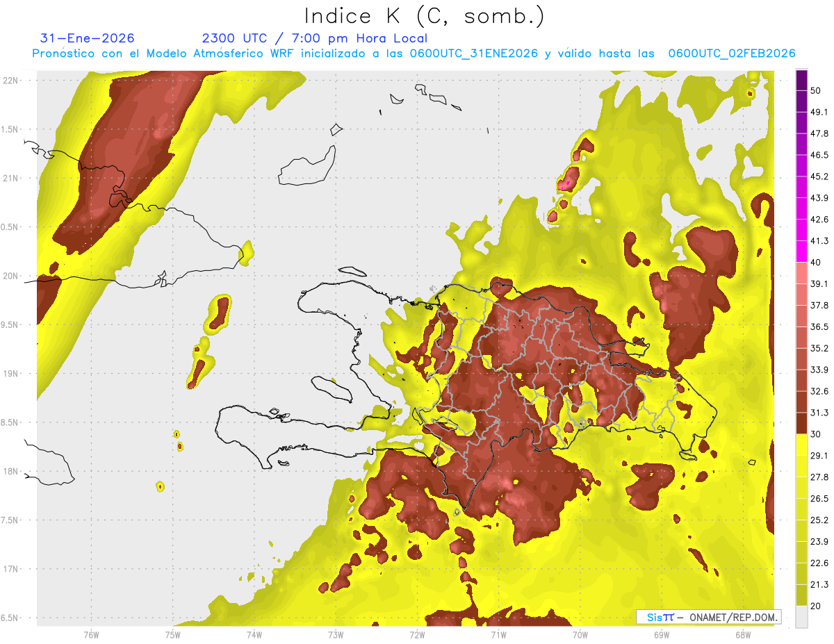Screen dimensions: 834x644
Task: Click the '70W' longitude label
Action: (x=580, y=634)
